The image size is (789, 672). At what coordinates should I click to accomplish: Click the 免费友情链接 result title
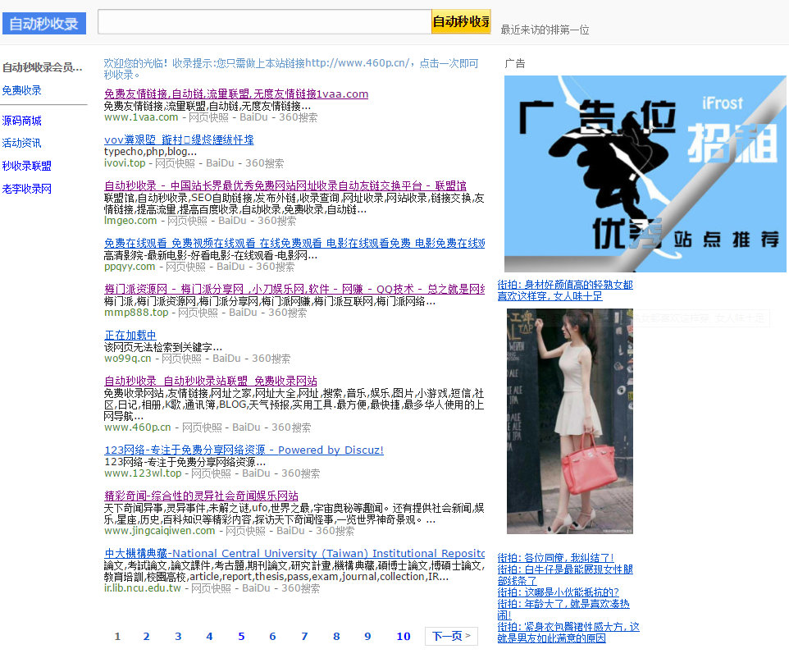pos(235,94)
